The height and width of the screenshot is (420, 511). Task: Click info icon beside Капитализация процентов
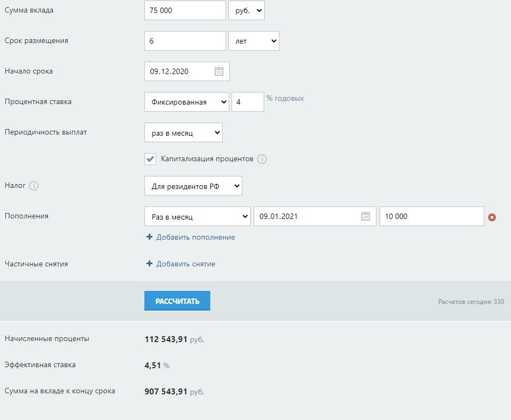coord(261,159)
